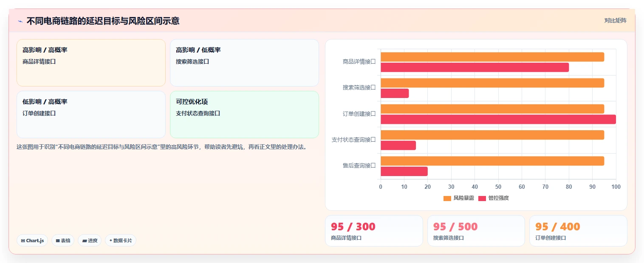Viewport: 644px width, 263px height.
Task: Select the 低影响 / 高概率 quadrant card
Action: tap(91, 115)
